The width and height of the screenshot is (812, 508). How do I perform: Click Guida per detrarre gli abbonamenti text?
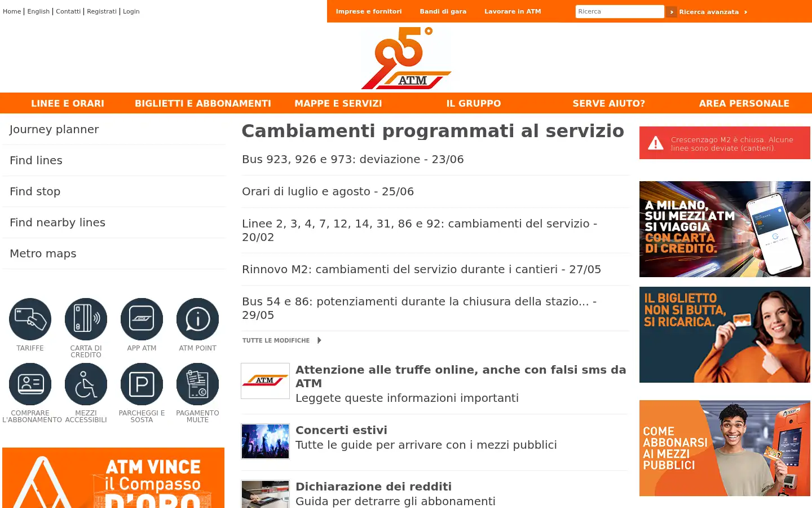click(x=395, y=501)
